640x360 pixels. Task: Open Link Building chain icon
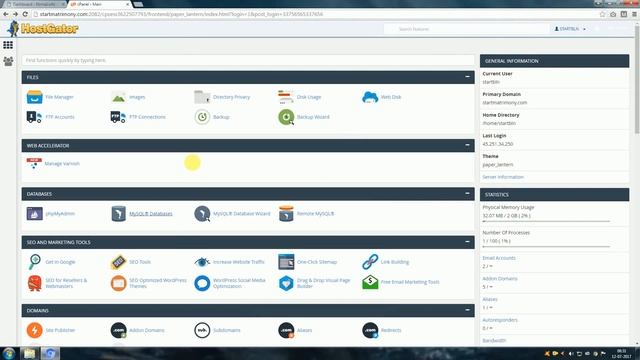coord(370,262)
